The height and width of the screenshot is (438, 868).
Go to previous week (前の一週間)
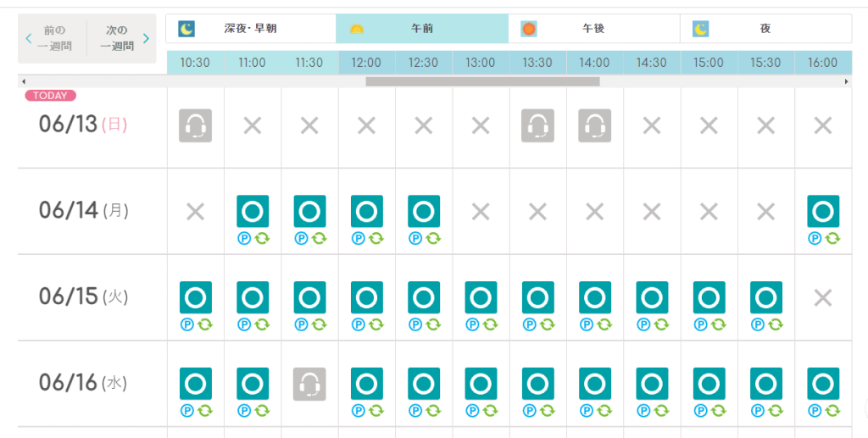pyautogui.click(x=52, y=38)
